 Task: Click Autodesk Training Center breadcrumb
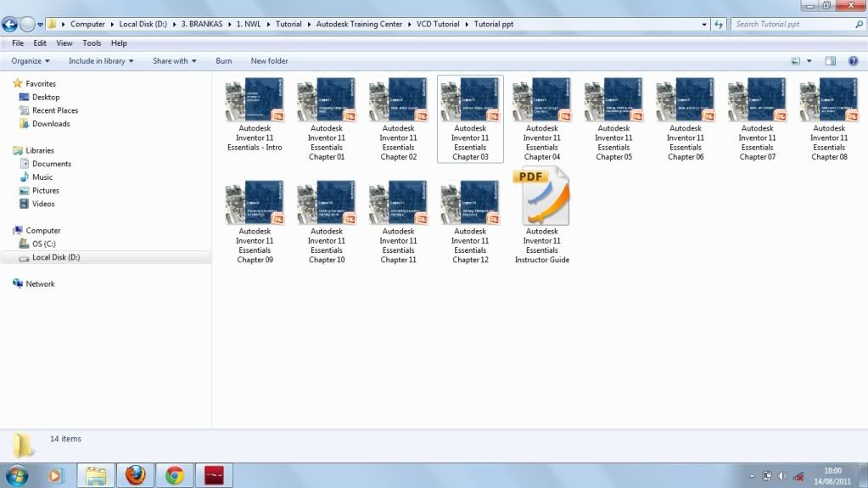tap(359, 25)
